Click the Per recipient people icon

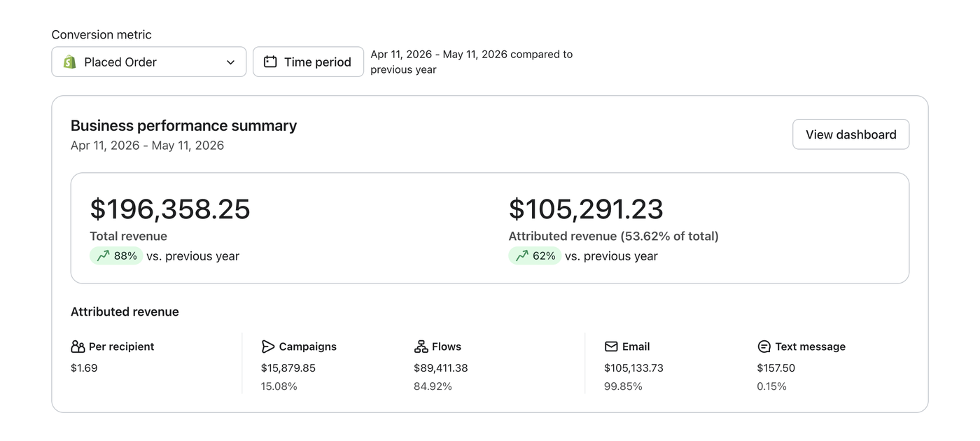tap(78, 346)
